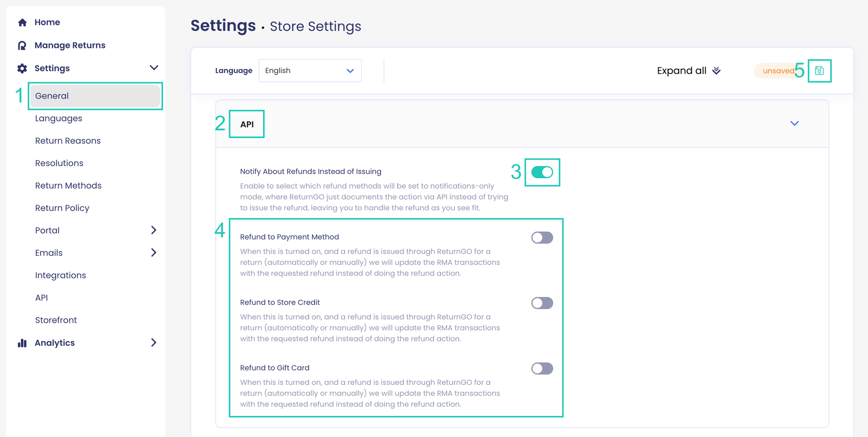
Task: Switch on Refund to Gift Card
Action: [542, 368]
